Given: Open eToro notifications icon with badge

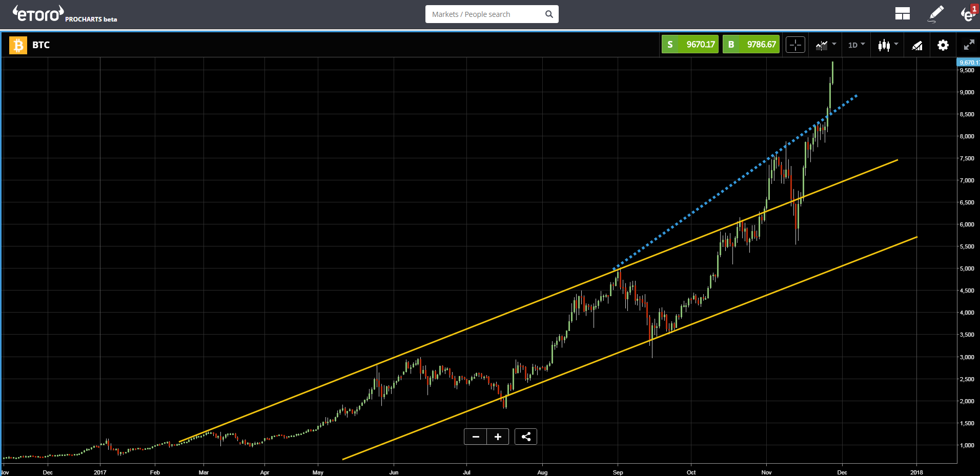Looking at the screenshot, I should pos(968,14).
